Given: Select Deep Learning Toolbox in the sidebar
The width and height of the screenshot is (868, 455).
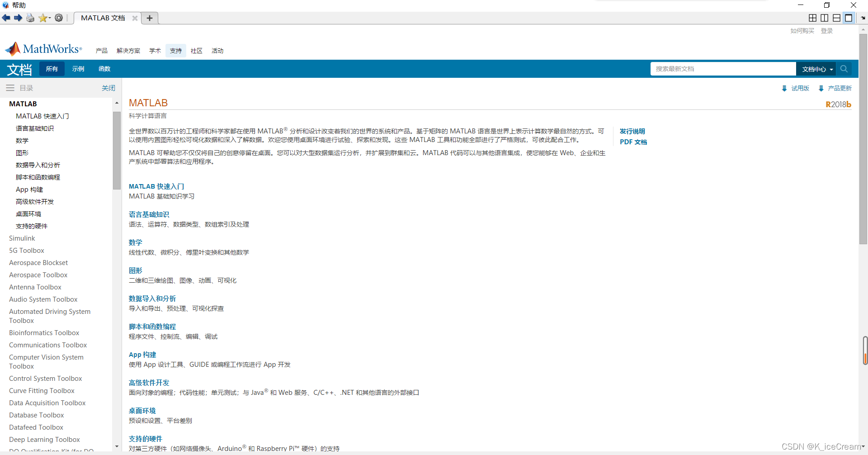Looking at the screenshot, I should pos(44,440).
